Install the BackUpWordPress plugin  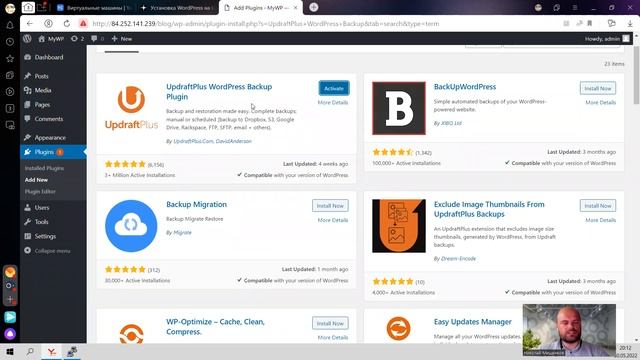(598, 88)
